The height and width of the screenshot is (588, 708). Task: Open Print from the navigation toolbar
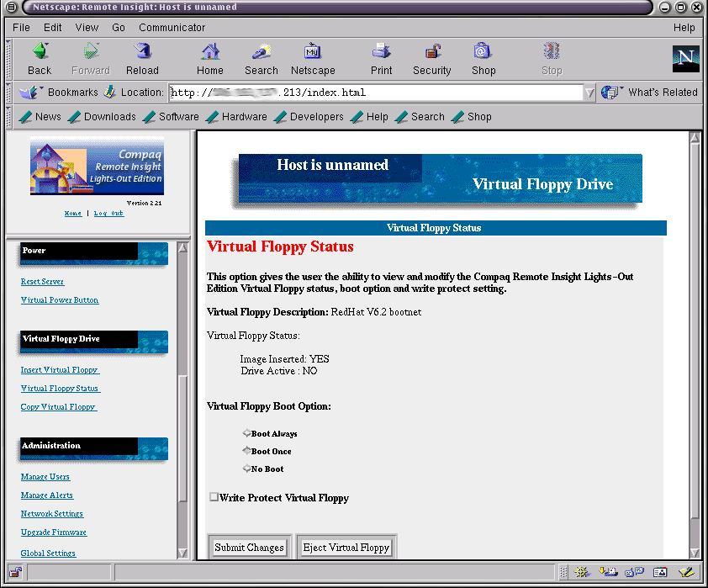pyautogui.click(x=381, y=57)
